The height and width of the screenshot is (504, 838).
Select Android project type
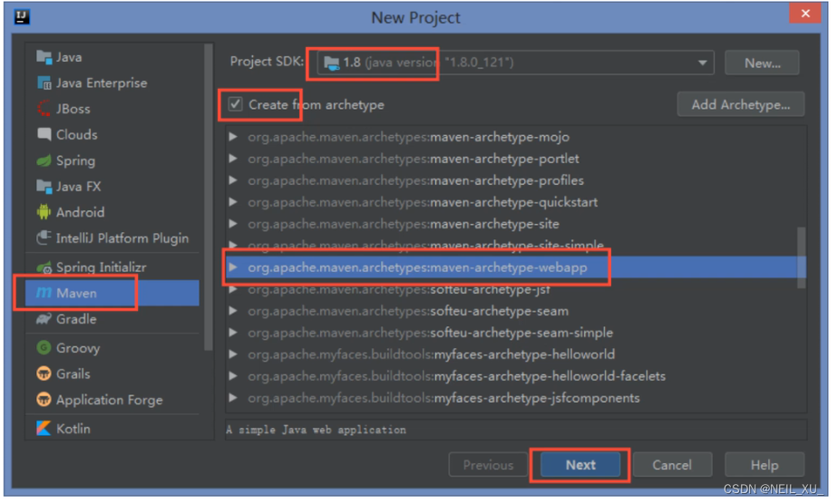coord(80,212)
